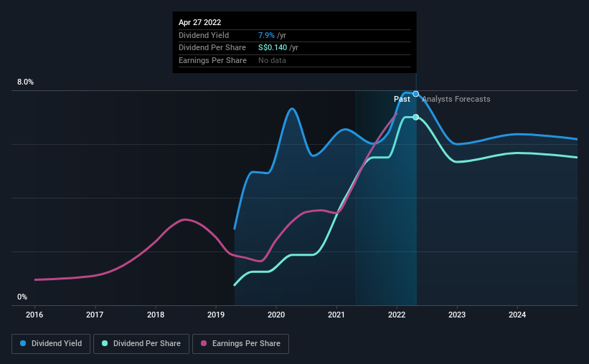Image resolution: width=589 pixels, height=364 pixels.
Task: Click the 2017 x-axis label
Action: click(x=95, y=315)
